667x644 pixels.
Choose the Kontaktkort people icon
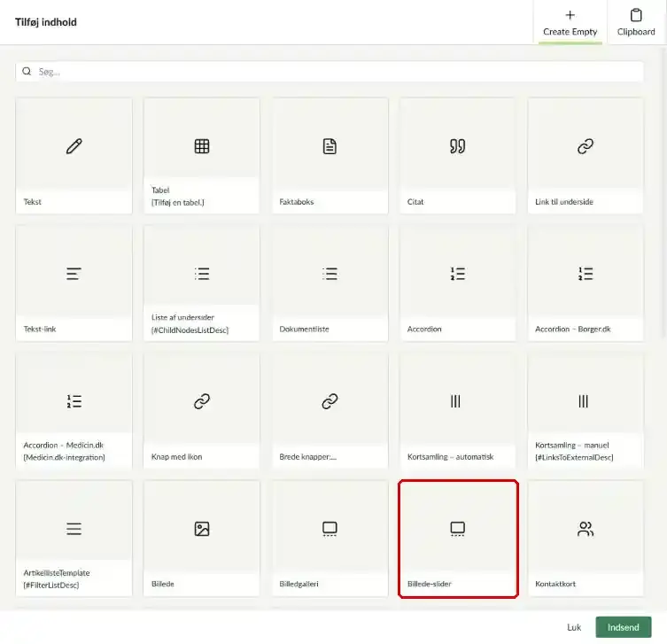click(x=586, y=529)
